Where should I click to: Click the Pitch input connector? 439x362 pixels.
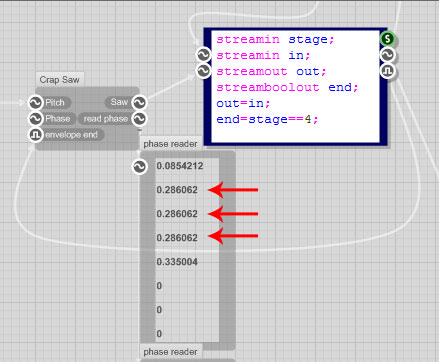click(x=35, y=103)
